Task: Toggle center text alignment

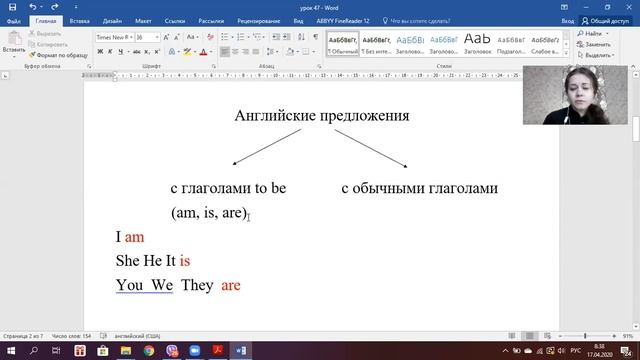Action: click(235, 52)
